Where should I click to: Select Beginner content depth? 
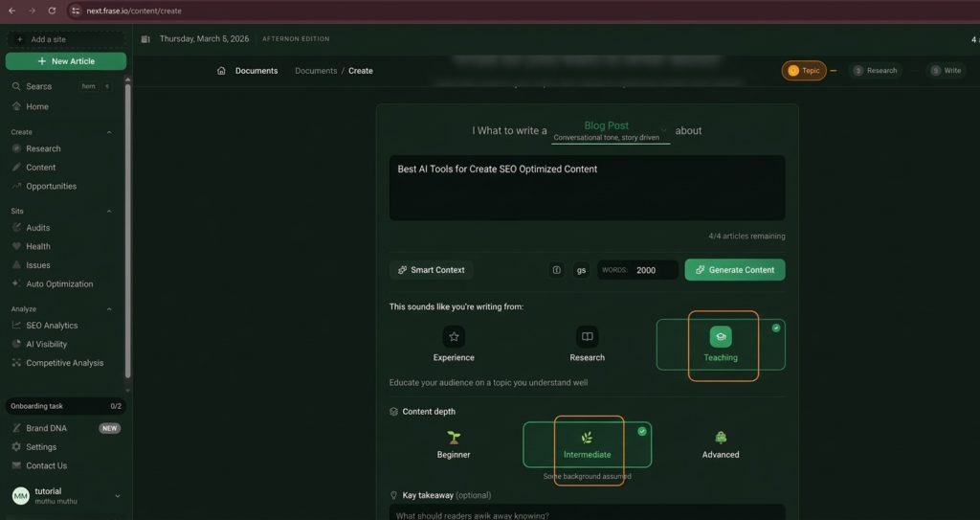click(454, 445)
